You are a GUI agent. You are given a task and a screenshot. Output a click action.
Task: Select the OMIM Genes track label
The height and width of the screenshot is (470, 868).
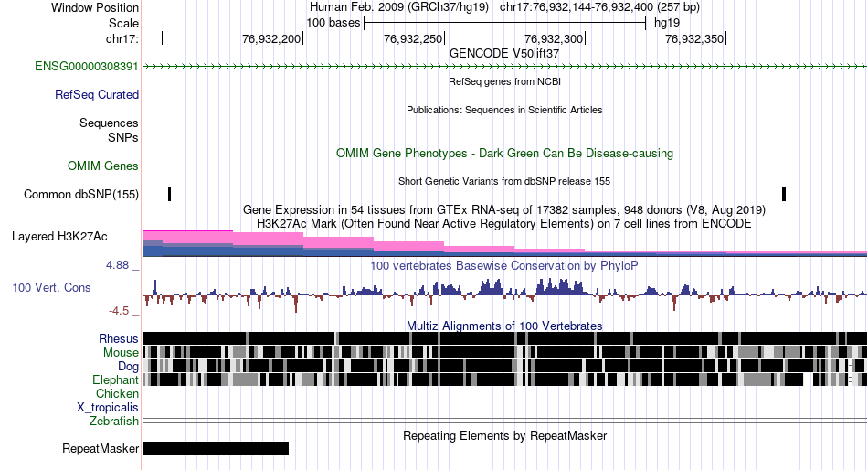103,166
